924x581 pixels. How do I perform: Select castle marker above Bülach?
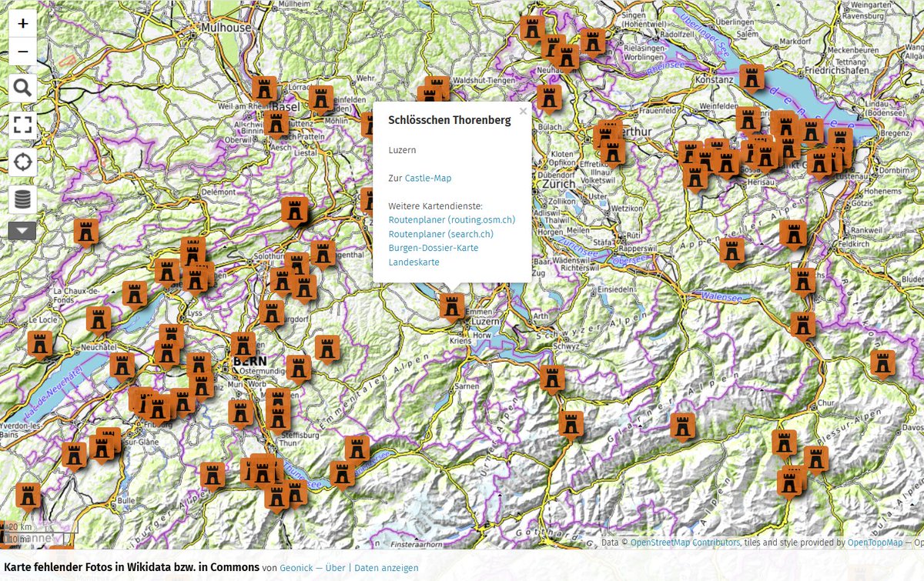tap(549, 98)
